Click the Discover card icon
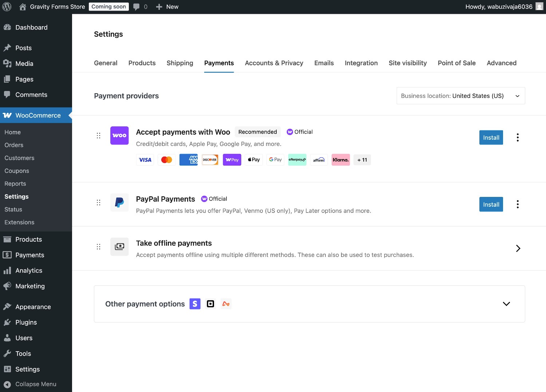Viewport: 546px width, 392px height. click(x=210, y=160)
